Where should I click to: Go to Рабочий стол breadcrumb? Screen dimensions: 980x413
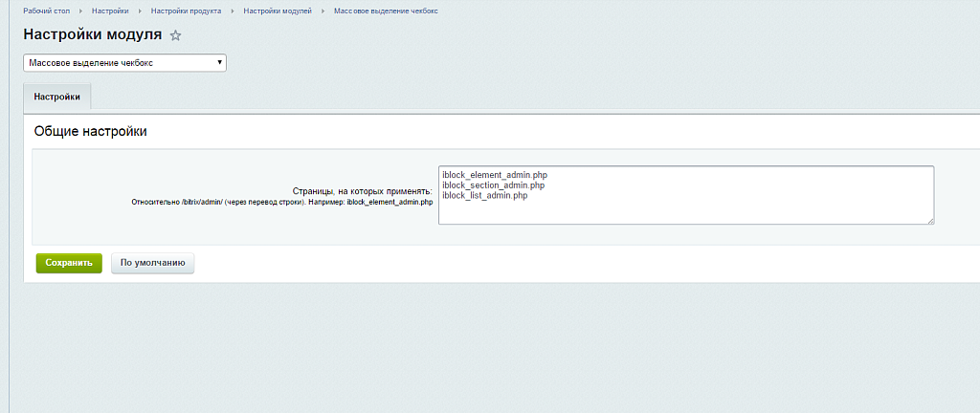coord(46,11)
